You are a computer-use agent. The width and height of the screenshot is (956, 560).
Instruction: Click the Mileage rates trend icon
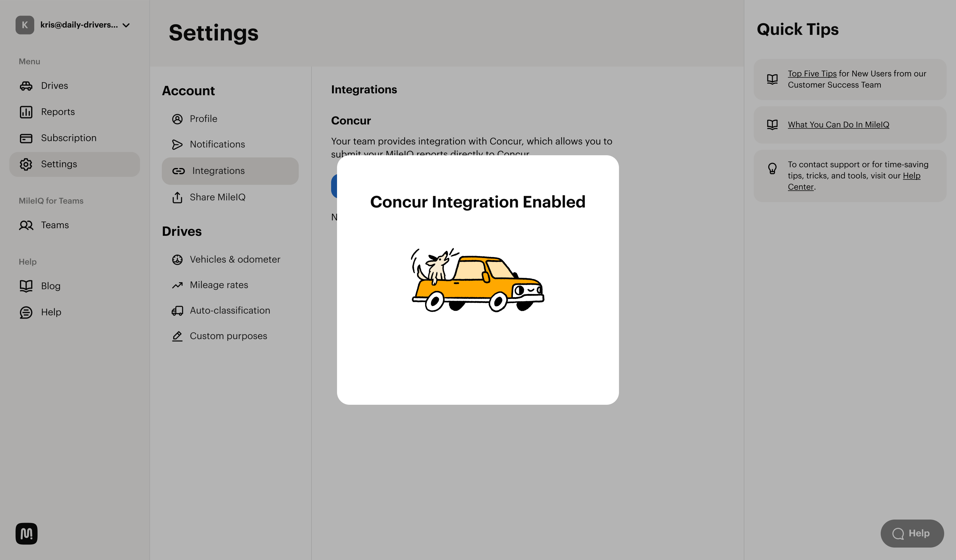[177, 285]
